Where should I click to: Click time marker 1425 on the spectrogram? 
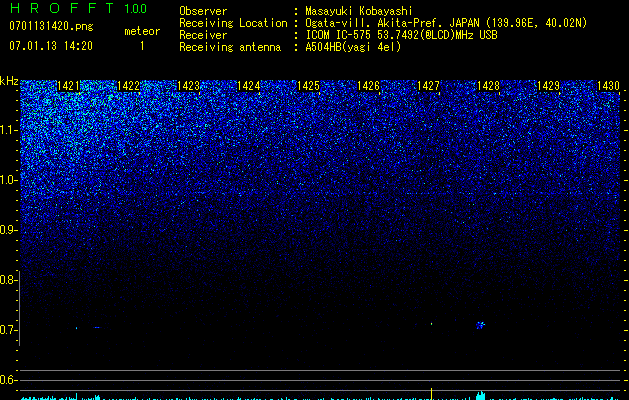click(308, 86)
